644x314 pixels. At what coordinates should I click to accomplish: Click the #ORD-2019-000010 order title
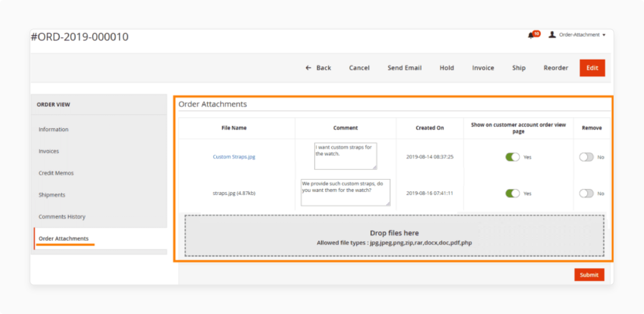pos(79,37)
